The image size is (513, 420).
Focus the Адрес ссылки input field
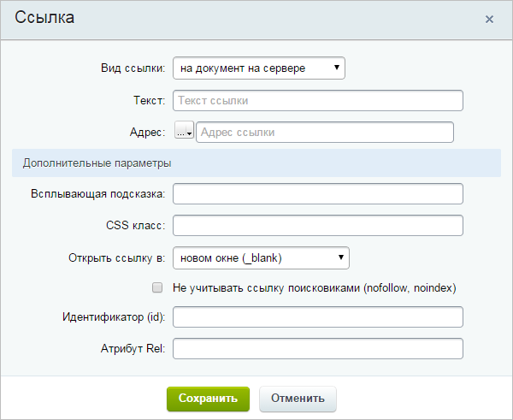point(325,133)
